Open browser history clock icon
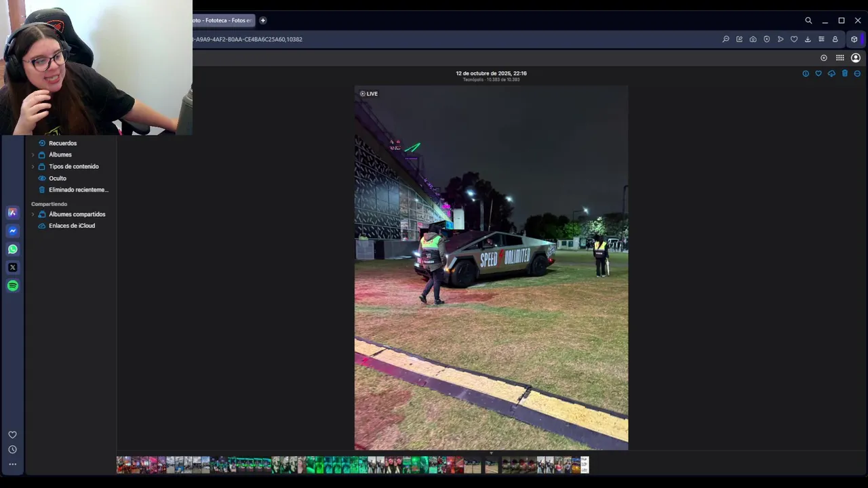868x488 pixels. pos(12,449)
